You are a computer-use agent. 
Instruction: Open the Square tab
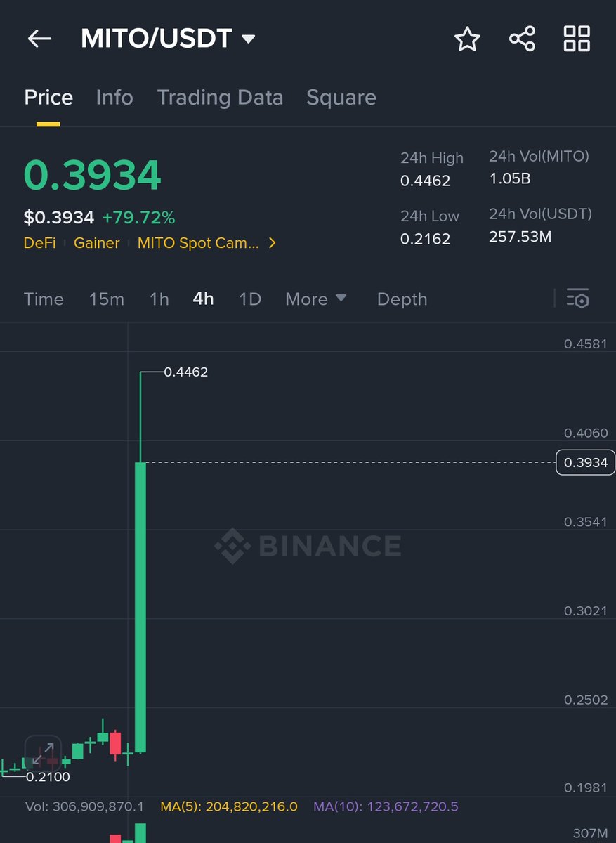(341, 97)
